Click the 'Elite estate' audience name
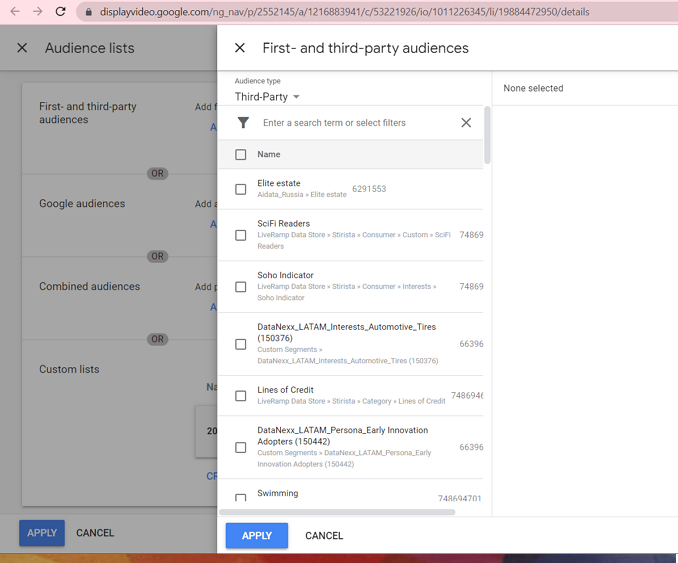 coord(279,183)
